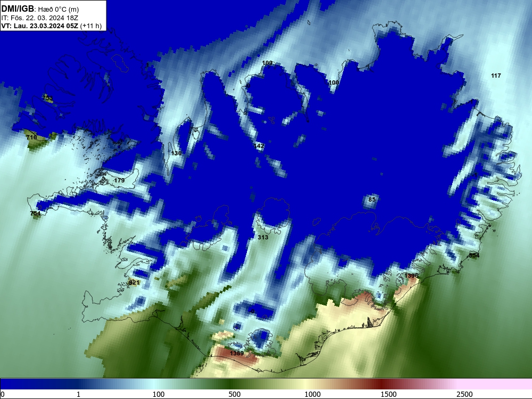This screenshot has height=399, width=532.
Task: Click the 500 label on the color scale
Action: [x=235, y=394]
